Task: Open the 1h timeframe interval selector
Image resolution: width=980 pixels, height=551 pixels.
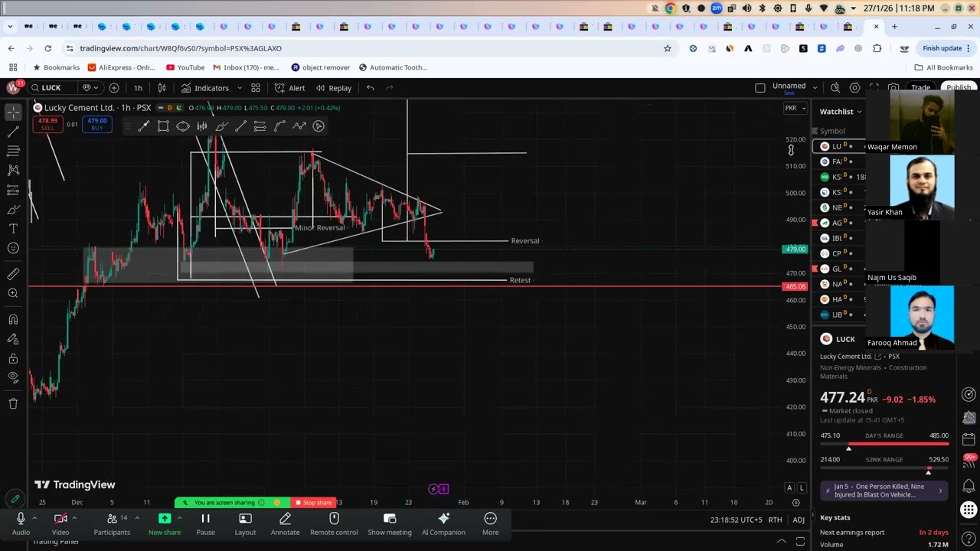Action: coord(138,88)
